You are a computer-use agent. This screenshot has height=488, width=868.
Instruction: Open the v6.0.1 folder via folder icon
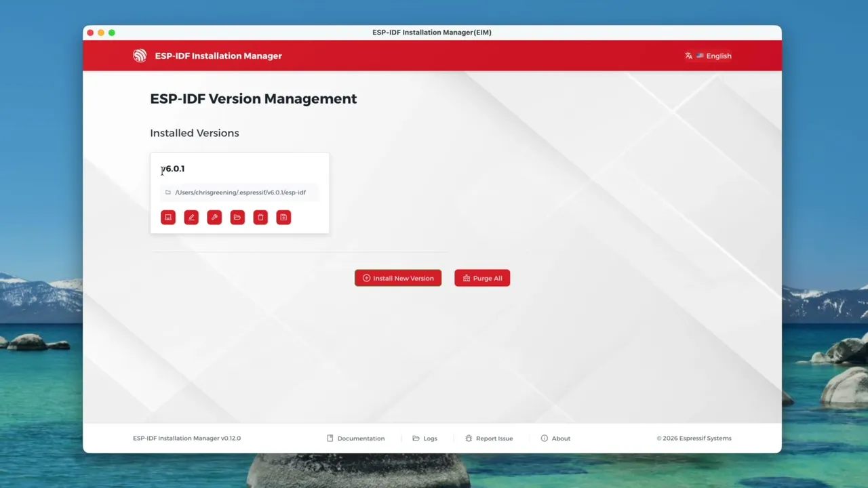pos(237,217)
